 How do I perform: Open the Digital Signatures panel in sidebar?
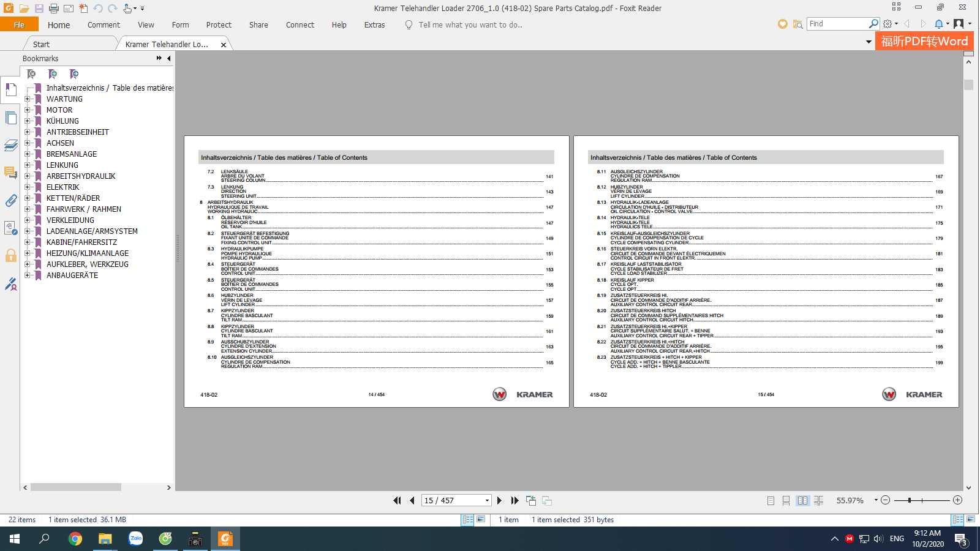[11, 283]
